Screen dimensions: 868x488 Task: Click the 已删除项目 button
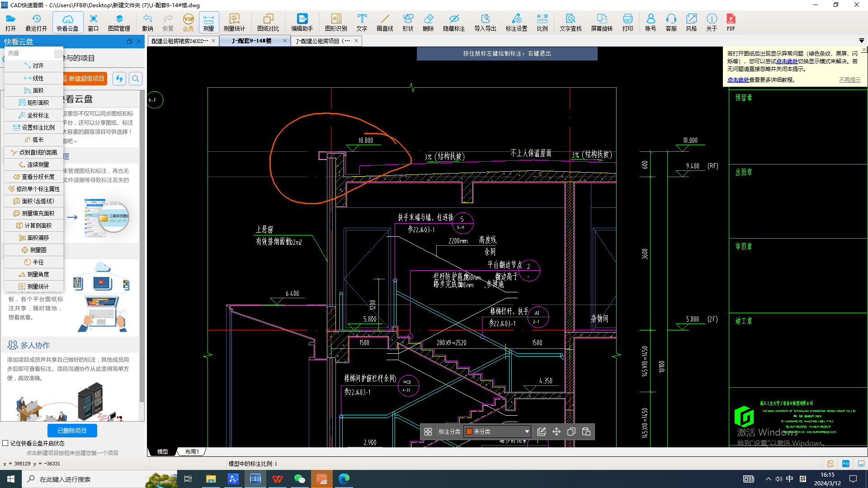72,431
